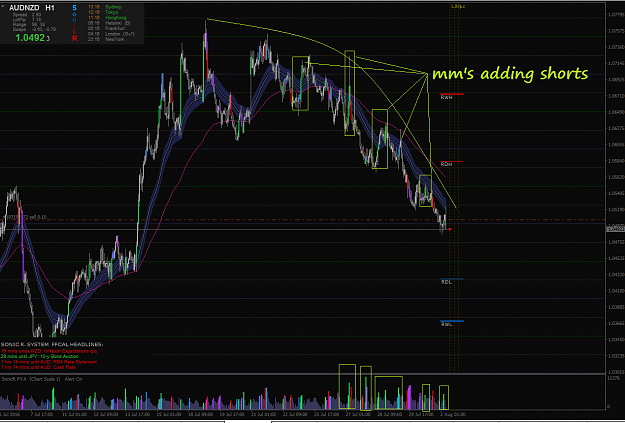
Task: Select the Range value row
Action: (29, 25)
